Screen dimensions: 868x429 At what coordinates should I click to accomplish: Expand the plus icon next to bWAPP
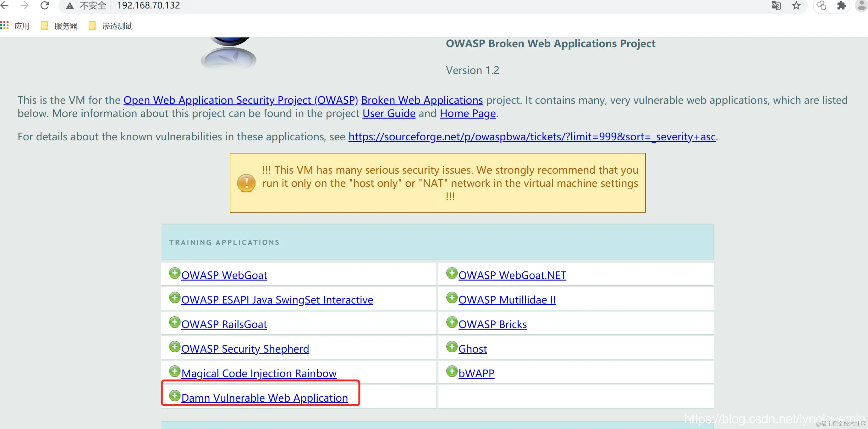click(452, 371)
